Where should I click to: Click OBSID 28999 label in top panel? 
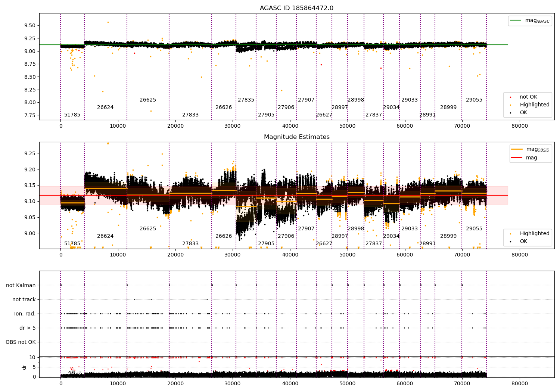tap(448, 108)
